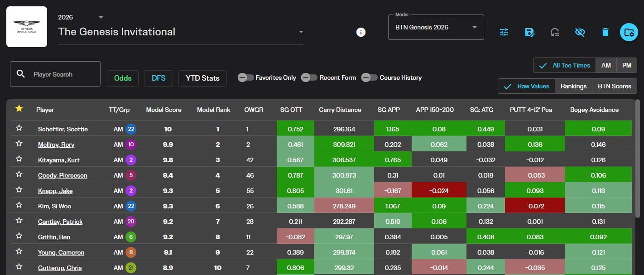This screenshot has height=275, width=644.
Task: Open the model settings sliders icon
Action: point(504,32)
